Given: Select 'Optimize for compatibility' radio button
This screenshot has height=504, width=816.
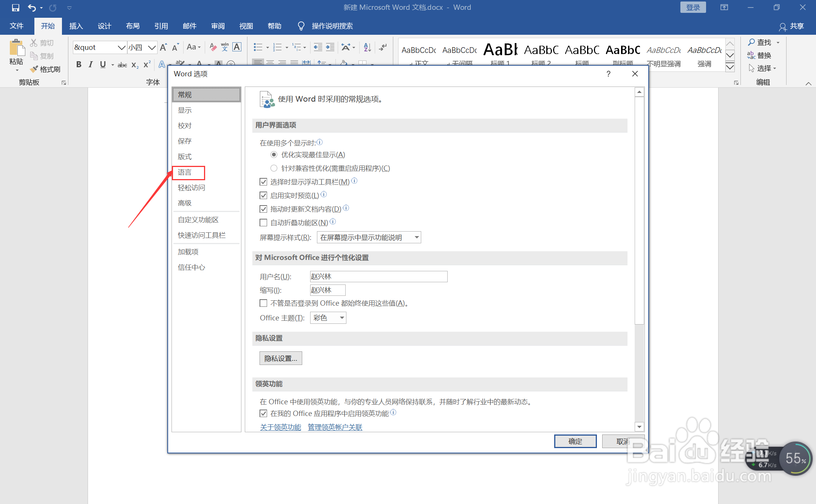Looking at the screenshot, I should tap(274, 169).
